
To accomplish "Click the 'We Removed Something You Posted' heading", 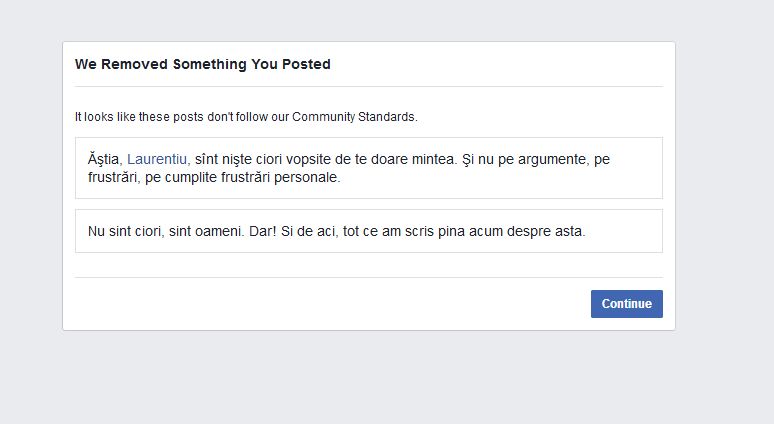I will 202,64.
